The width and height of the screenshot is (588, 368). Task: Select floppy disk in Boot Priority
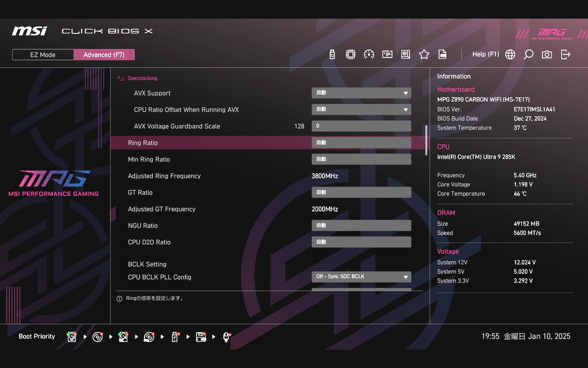tap(200, 337)
